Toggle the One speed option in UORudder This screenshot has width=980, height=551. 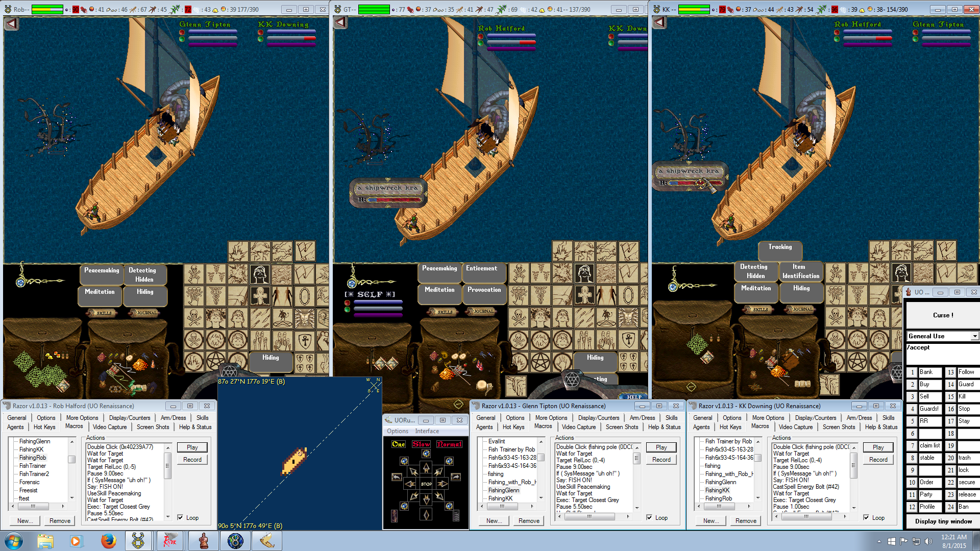[399, 444]
